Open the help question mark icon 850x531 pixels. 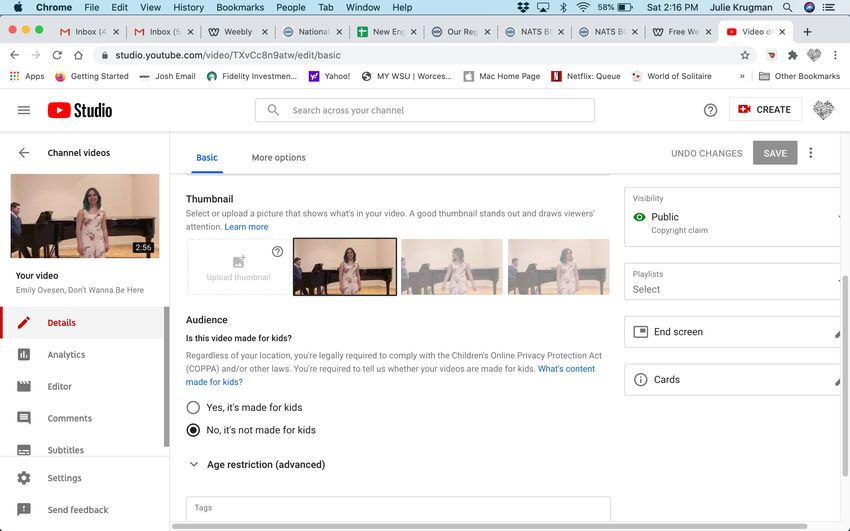(x=710, y=110)
